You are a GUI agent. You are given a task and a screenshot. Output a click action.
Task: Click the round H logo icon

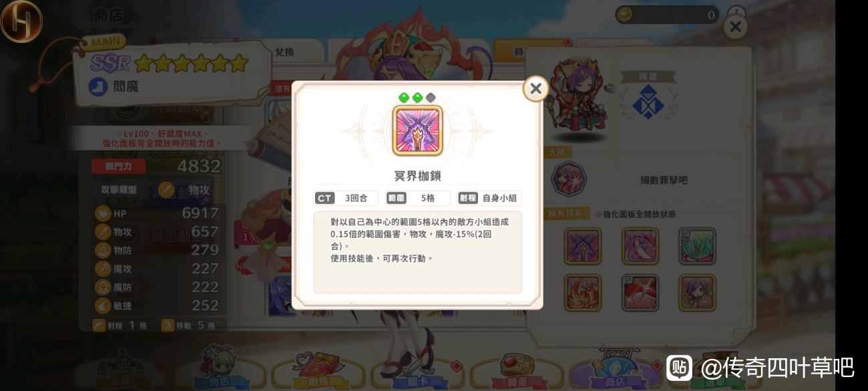click(21, 20)
